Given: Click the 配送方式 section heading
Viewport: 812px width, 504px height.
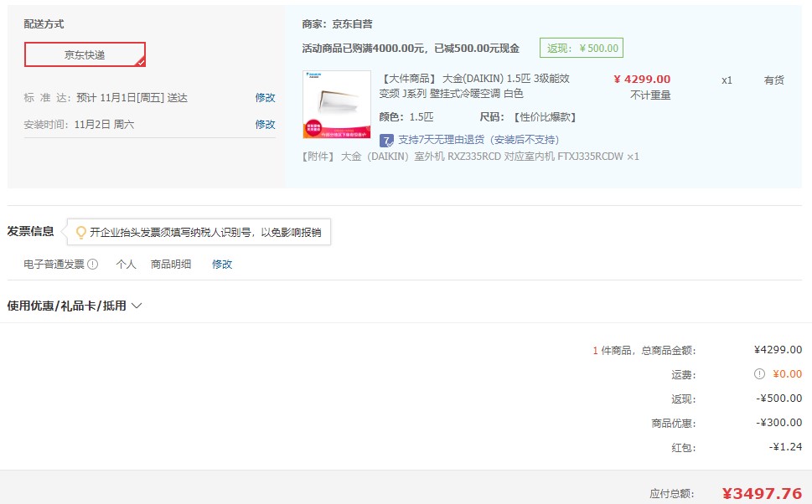Looking at the screenshot, I should pyautogui.click(x=44, y=23).
